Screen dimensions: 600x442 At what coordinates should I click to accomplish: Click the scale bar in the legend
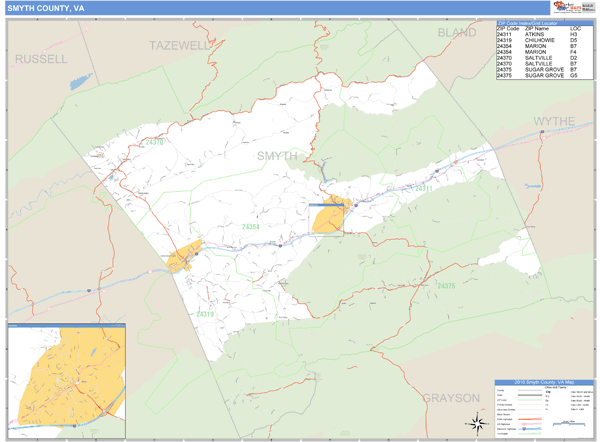(x=569, y=423)
